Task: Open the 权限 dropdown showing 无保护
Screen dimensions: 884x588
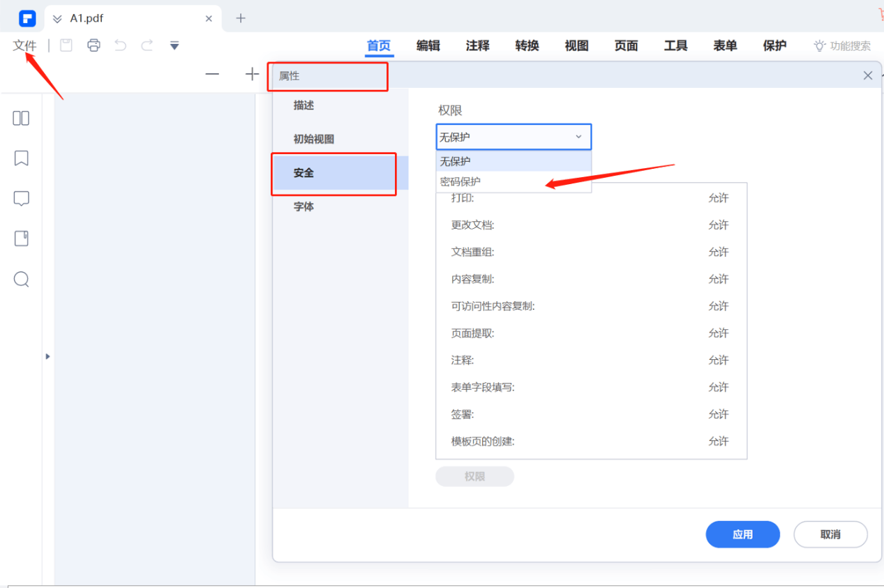Action: click(514, 137)
